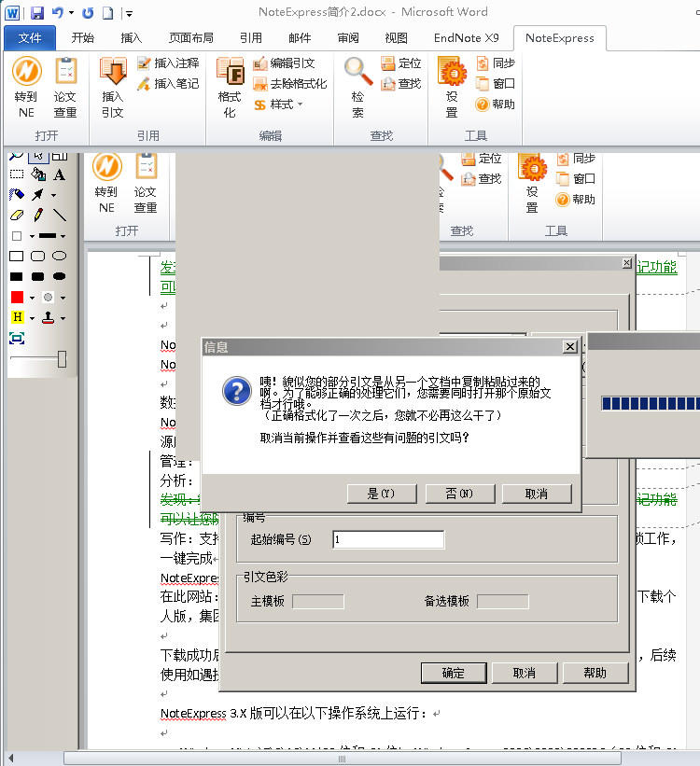
Task: Select the hollow ellipse shape tool
Action: point(59,256)
